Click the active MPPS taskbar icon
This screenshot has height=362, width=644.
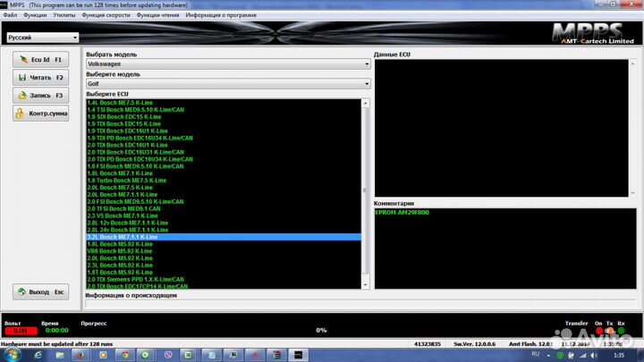(298, 355)
